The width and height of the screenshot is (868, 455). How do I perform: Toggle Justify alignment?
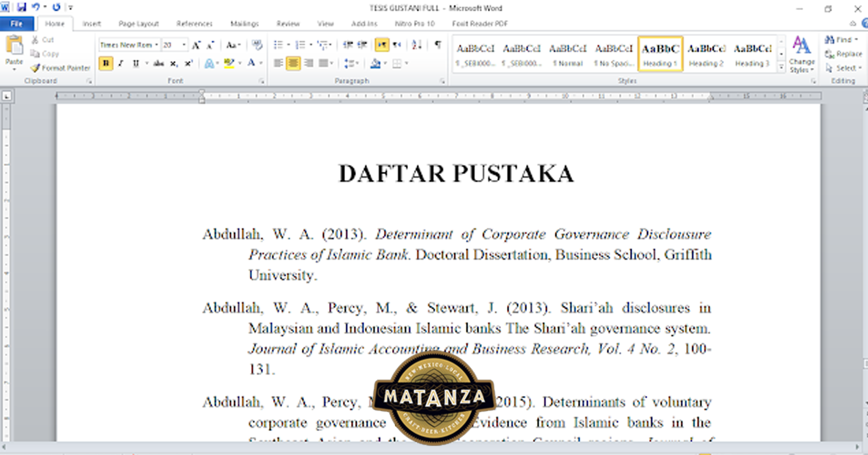pos(323,63)
